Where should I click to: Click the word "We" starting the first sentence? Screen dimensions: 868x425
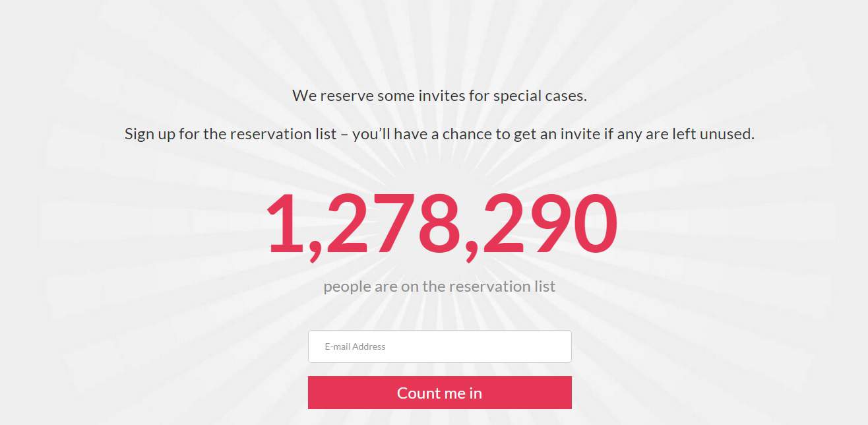click(x=304, y=96)
